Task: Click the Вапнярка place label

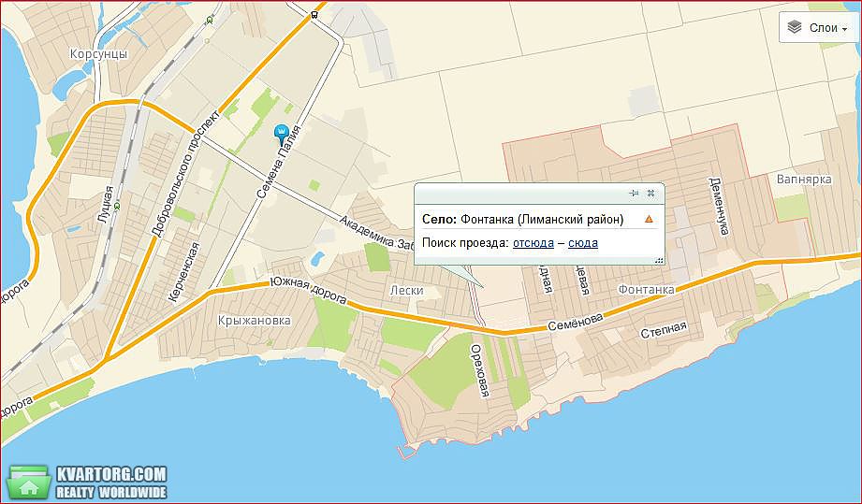Action: (804, 180)
